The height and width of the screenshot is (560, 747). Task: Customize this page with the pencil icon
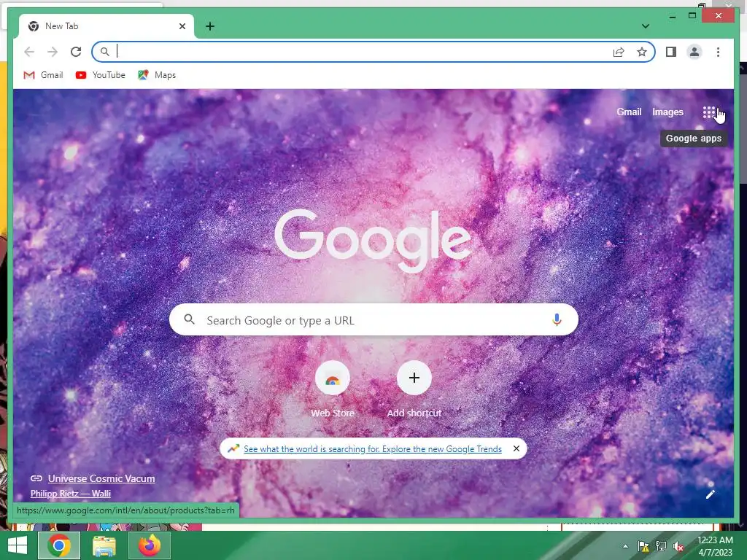tap(710, 494)
